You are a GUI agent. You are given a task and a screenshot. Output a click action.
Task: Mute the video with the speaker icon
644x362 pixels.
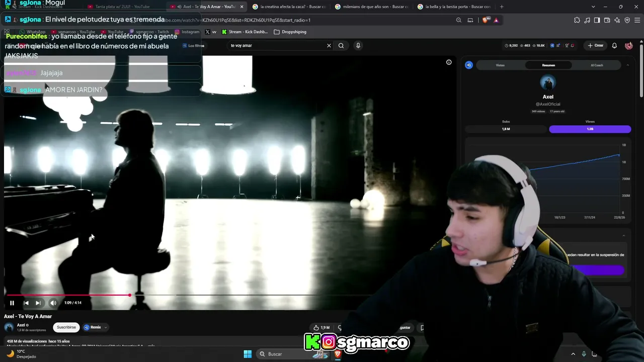[x=53, y=303]
